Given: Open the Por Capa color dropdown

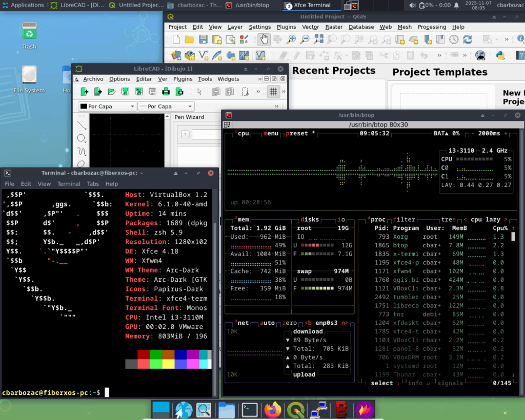Looking at the screenshot, I should (107, 107).
